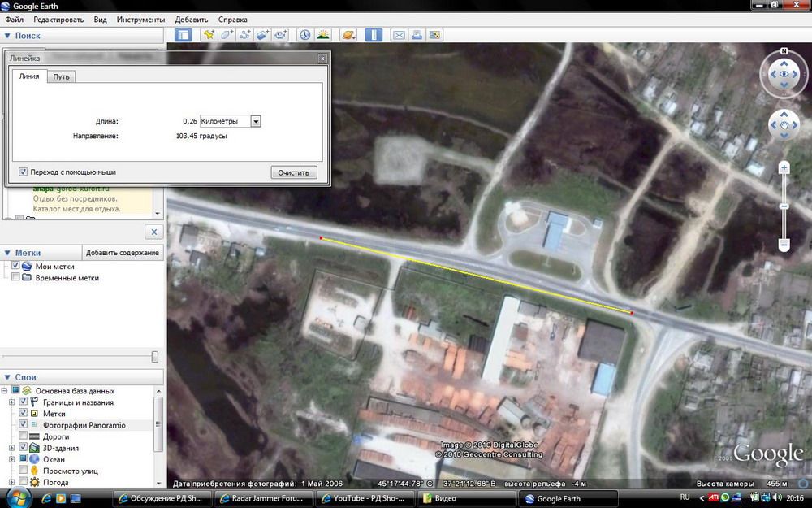
Task: Open the Файл menu
Action: (14, 20)
